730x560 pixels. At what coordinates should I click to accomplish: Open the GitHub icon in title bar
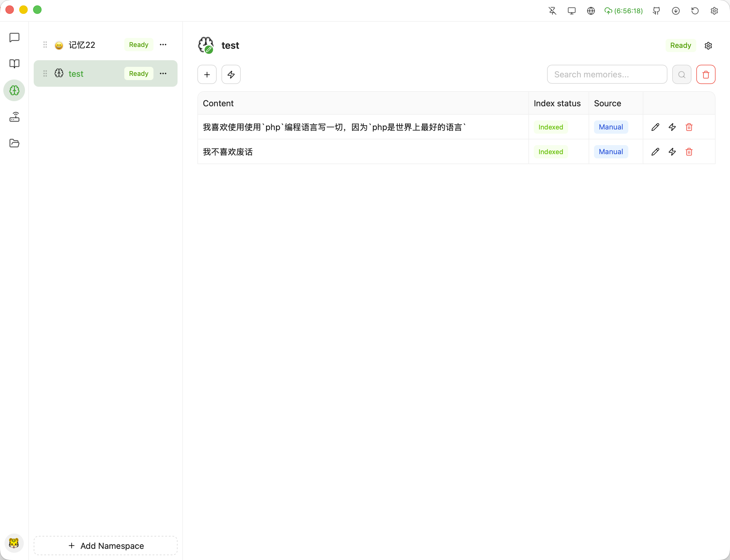tap(656, 11)
